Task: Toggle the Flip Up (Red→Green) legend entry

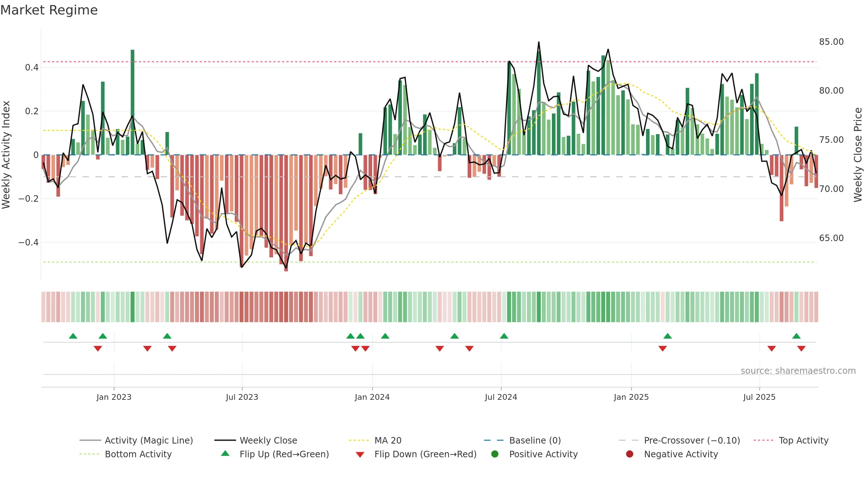Action: point(275,454)
